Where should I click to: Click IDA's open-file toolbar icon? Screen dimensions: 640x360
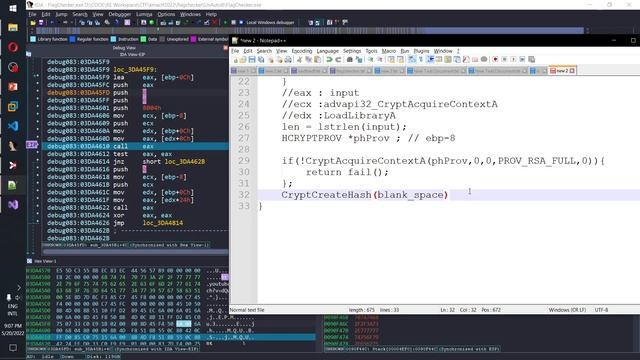pyautogui.click(x=33, y=22)
